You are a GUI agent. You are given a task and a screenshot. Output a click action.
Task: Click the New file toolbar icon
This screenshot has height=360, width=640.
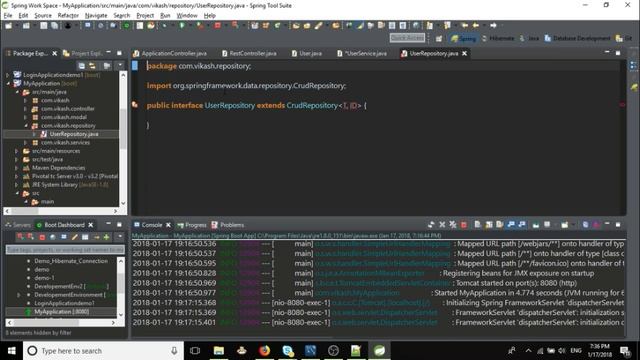coord(8,26)
